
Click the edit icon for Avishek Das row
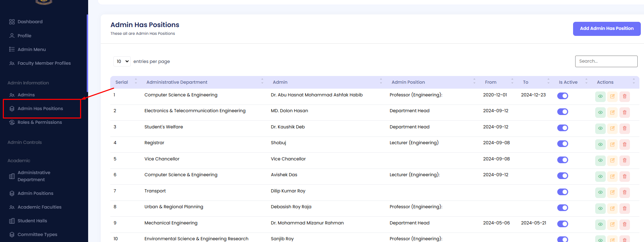click(x=612, y=177)
